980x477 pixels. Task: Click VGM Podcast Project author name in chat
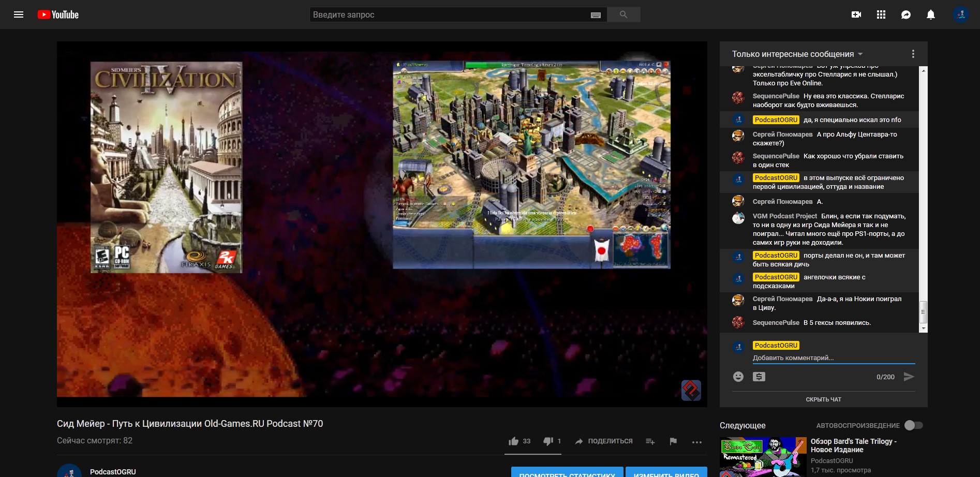pos(785,216)
